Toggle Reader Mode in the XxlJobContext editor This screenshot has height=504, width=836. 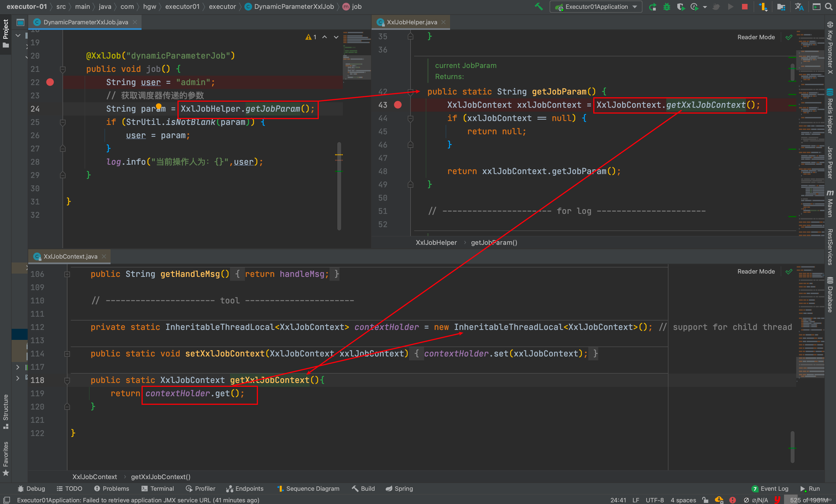click(756, 271)
